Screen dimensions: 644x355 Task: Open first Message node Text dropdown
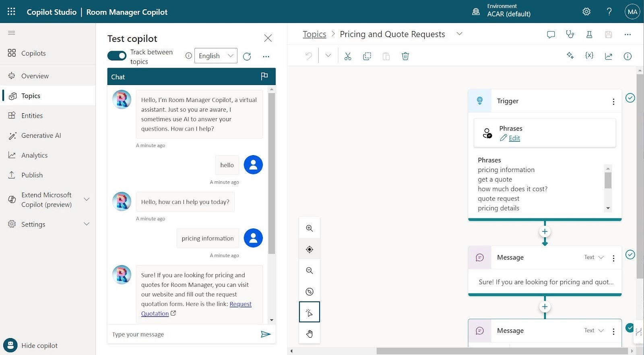(x=594, y=257)
